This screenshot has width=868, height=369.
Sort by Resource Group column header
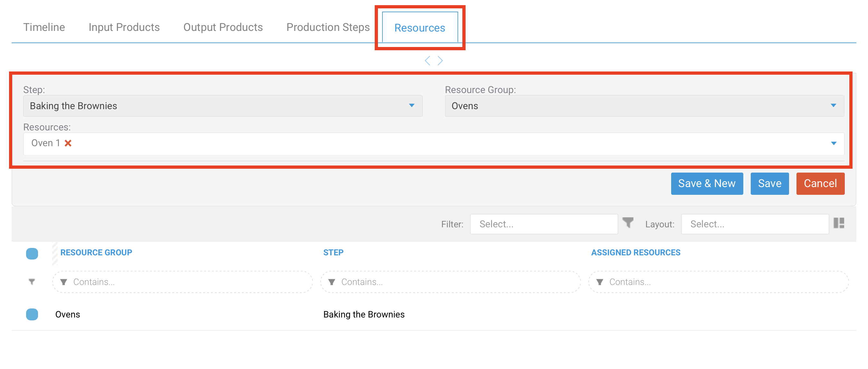tap(96, 252)
